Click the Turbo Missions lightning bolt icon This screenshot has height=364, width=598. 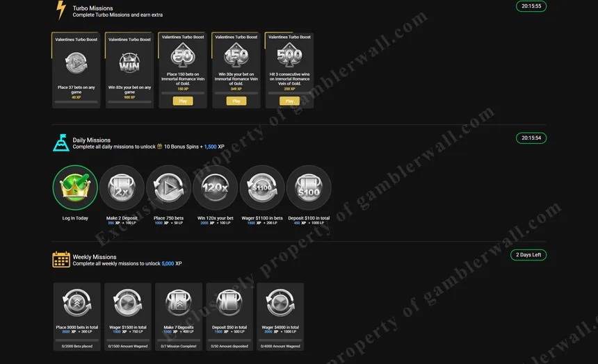[x=60, y=10]
